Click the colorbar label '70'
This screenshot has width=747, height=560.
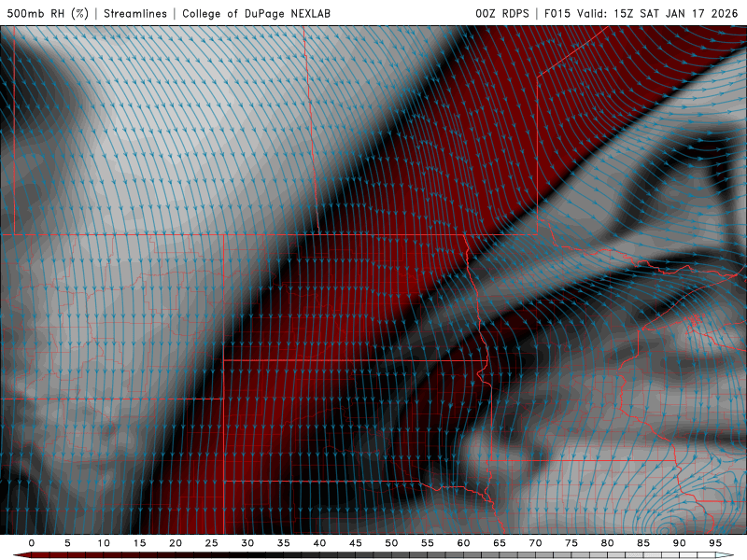535,543
